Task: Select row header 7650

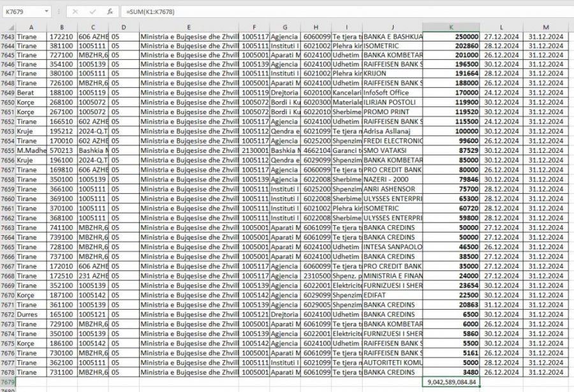Action: tap(7, 102)
